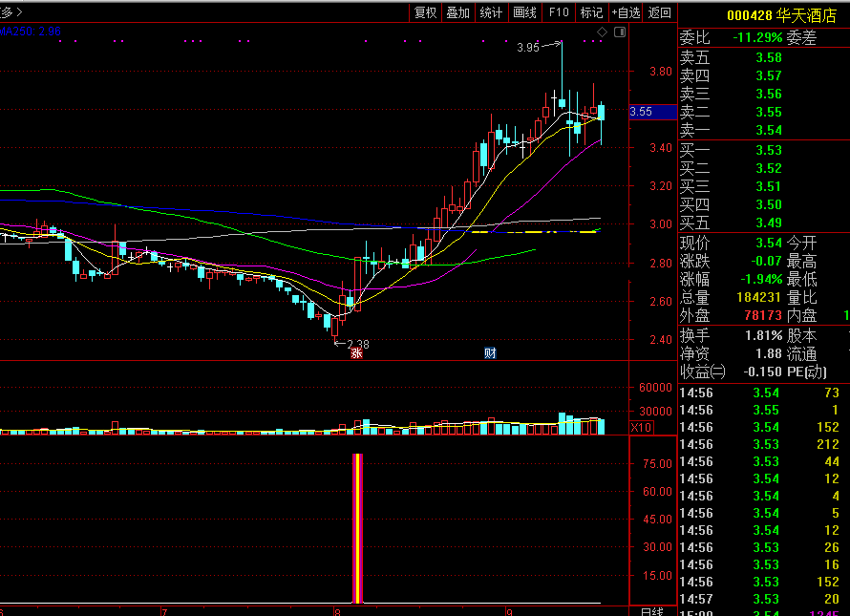850x616 pixels.
Task: Click the 2.38 low price annotation
Action: point(358,344)
